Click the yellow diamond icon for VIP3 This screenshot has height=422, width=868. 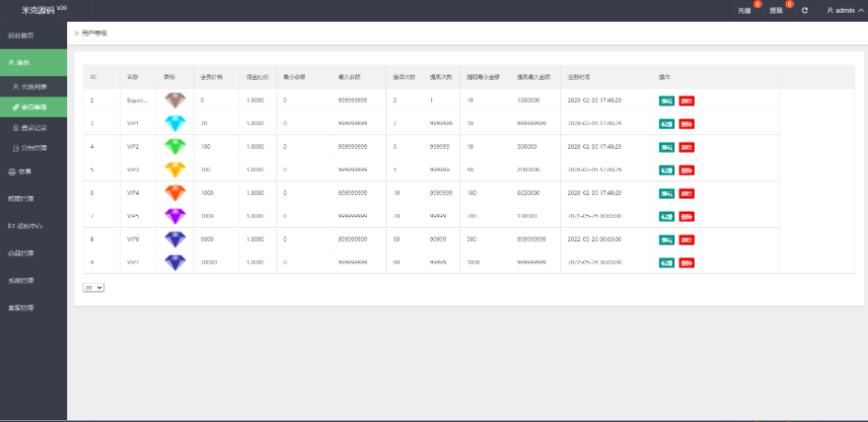point(176,170)
